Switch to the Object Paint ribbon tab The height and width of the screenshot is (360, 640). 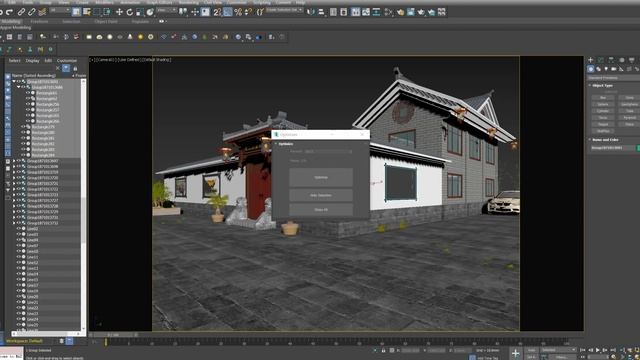pos(106,22)
